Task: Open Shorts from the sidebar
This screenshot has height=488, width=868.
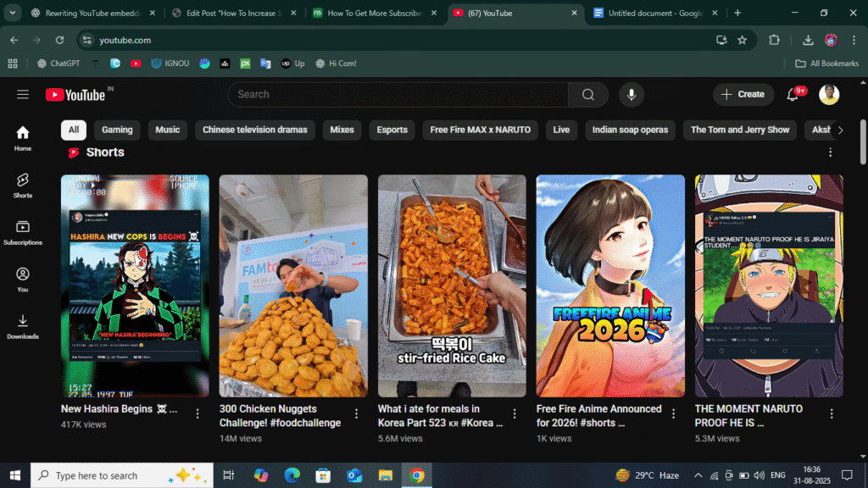Action: click(23, 185)
